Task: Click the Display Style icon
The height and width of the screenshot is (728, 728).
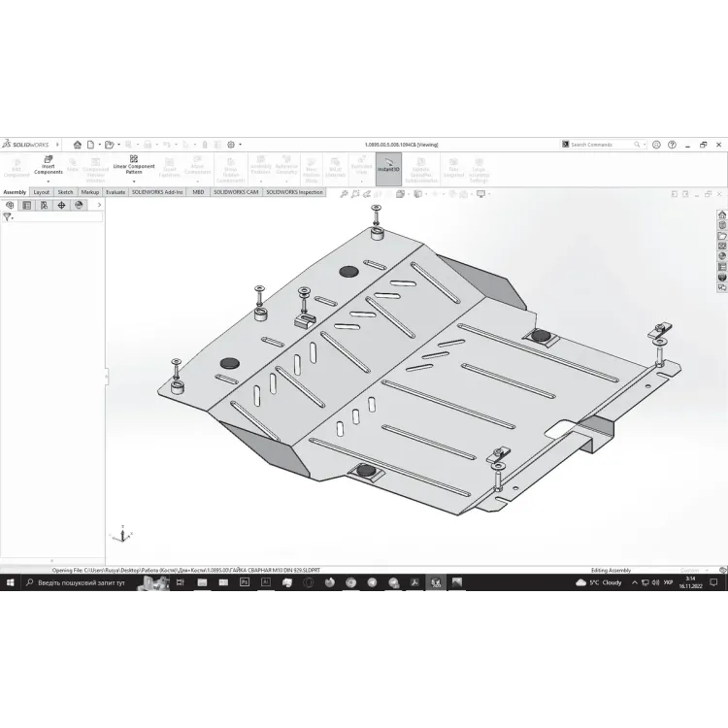Action: 417,194
